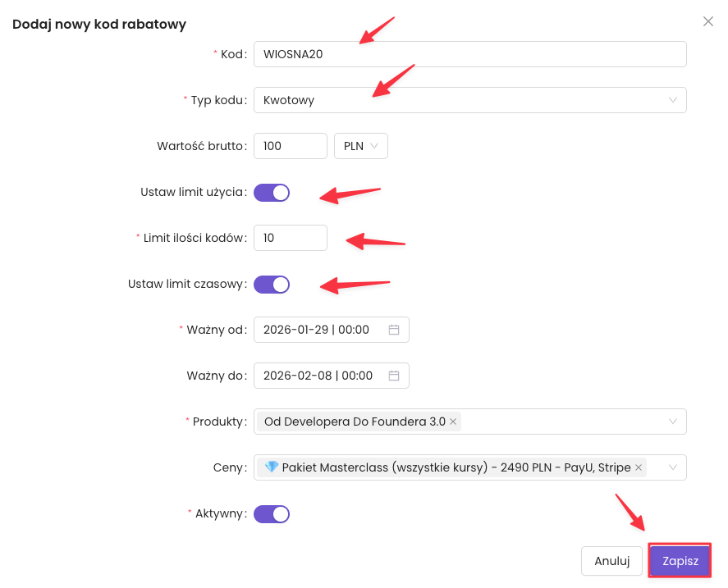Open calendar icon in Ważny do field

[394, 376]
